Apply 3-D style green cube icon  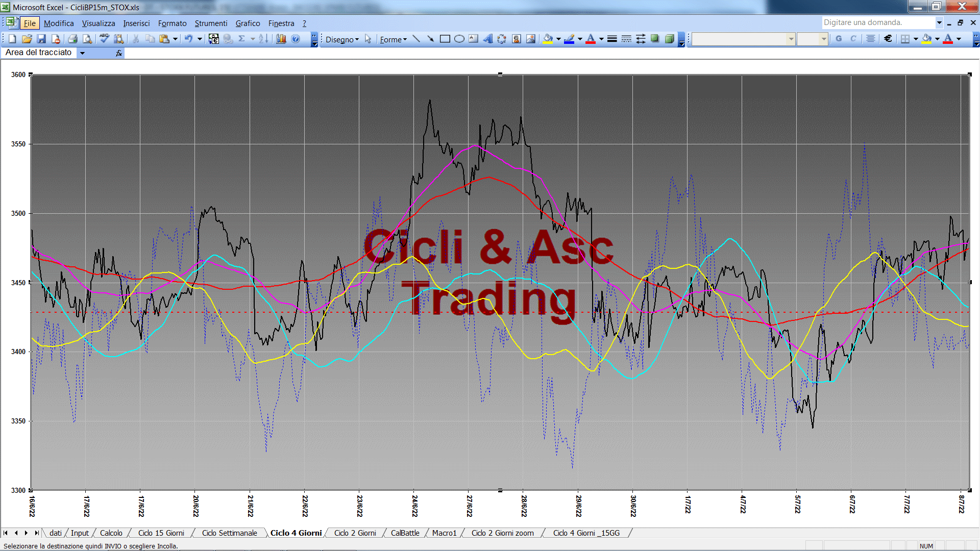point(670,39)
